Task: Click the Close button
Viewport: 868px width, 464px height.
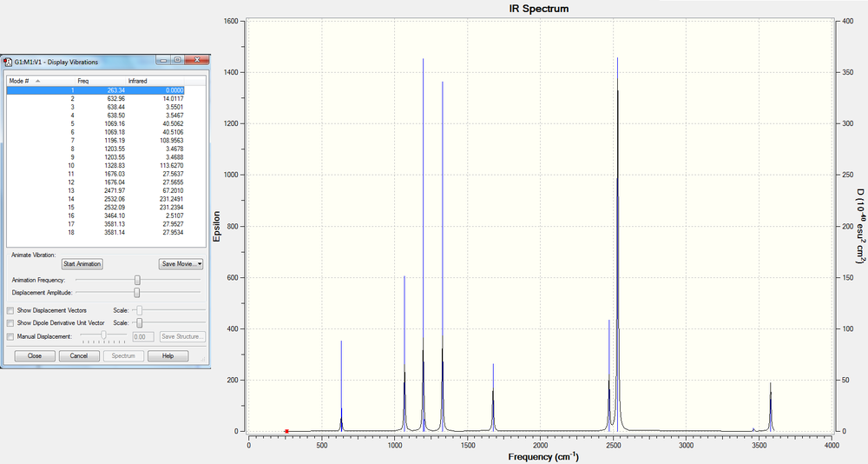Action: point(35,356)
